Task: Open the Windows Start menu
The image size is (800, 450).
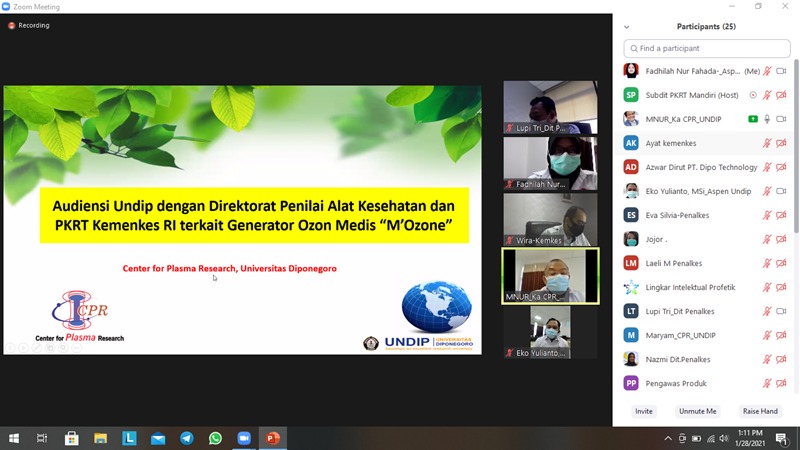Action: [14, 438]
